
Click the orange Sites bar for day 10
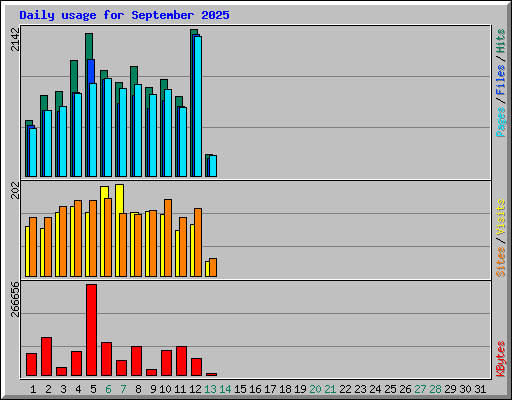(x=168, y=238)
